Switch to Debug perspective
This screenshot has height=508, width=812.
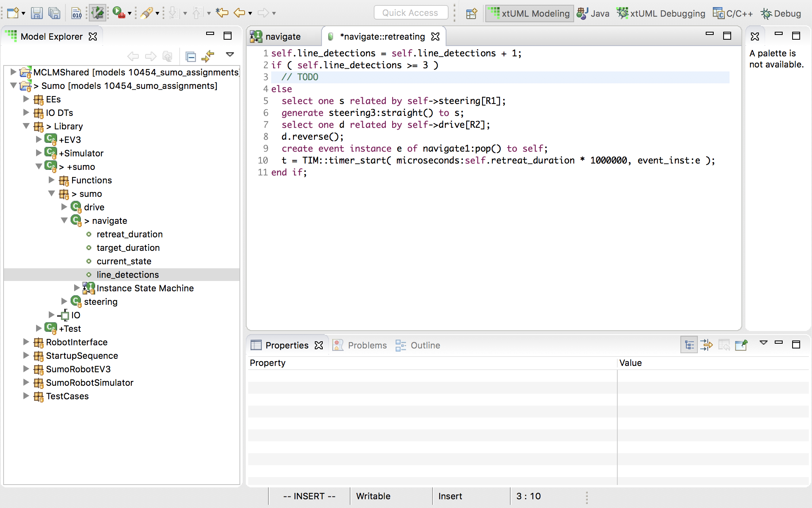[x=781, y=13]
